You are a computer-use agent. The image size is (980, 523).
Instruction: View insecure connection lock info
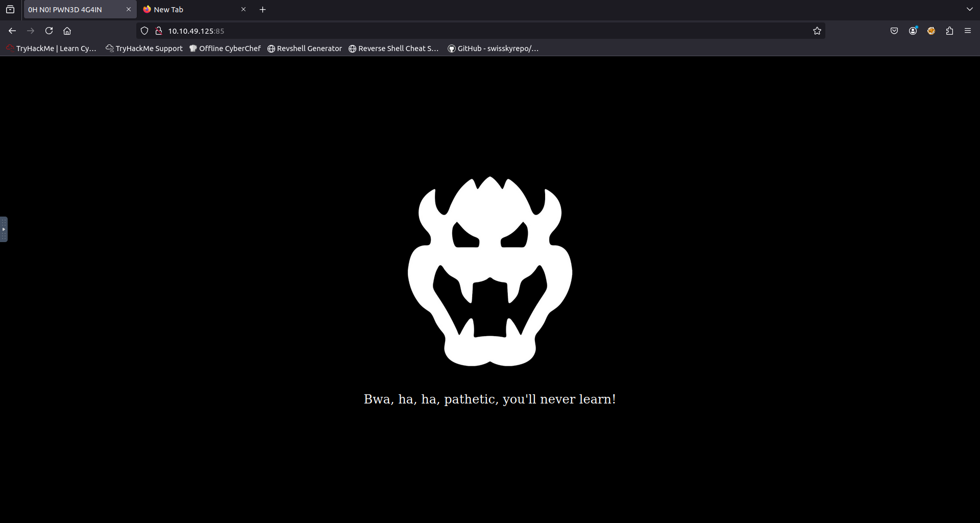tap(159, 31)
